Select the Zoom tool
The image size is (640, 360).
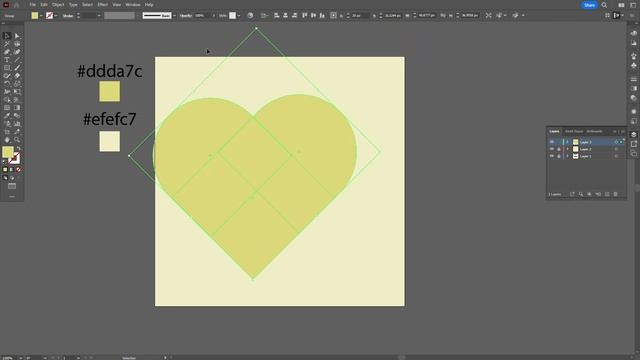point(17,140)
